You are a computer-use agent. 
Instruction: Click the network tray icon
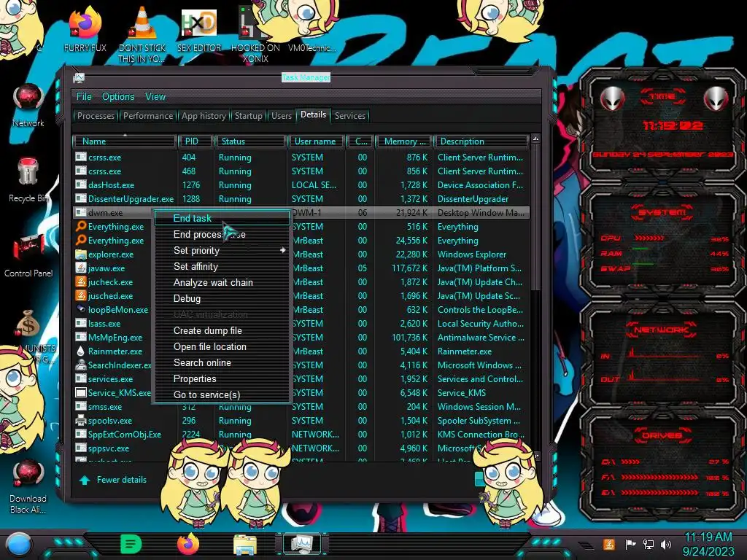649,544
